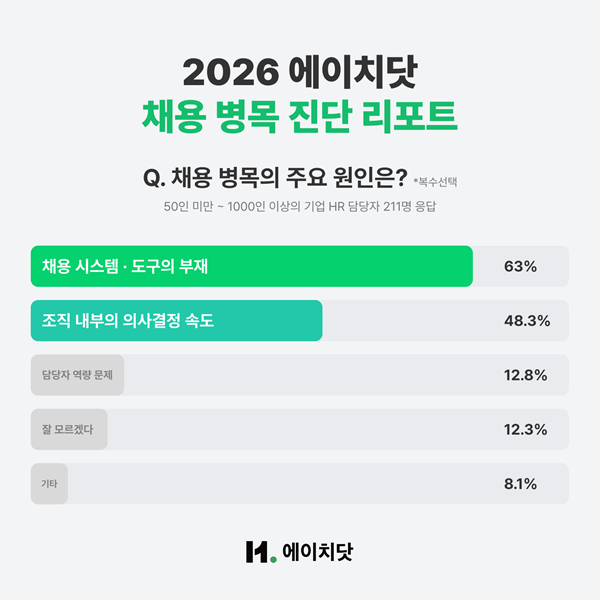Click the green dot in the H. logo
600x600 pixels.
click(x=272, y=558)
